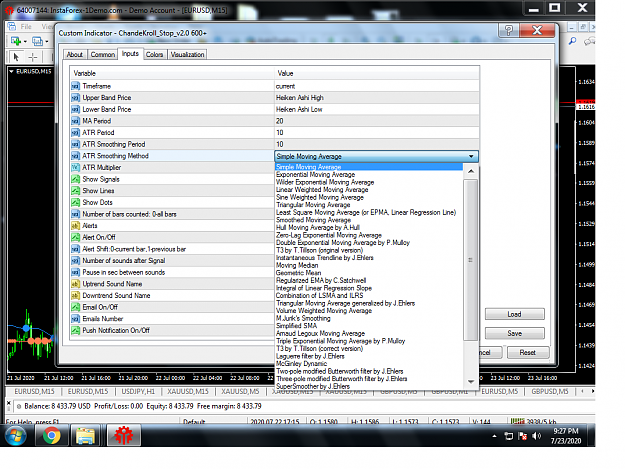Click the New Chart toolbar icon
This screenshot has width=625, height=469.
(x=16, y=41)
